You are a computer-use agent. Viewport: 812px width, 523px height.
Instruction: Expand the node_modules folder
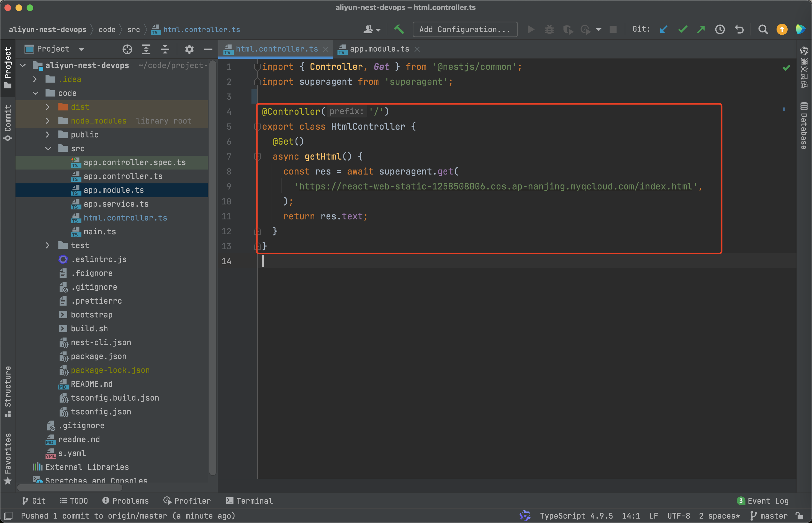(48, 121)
